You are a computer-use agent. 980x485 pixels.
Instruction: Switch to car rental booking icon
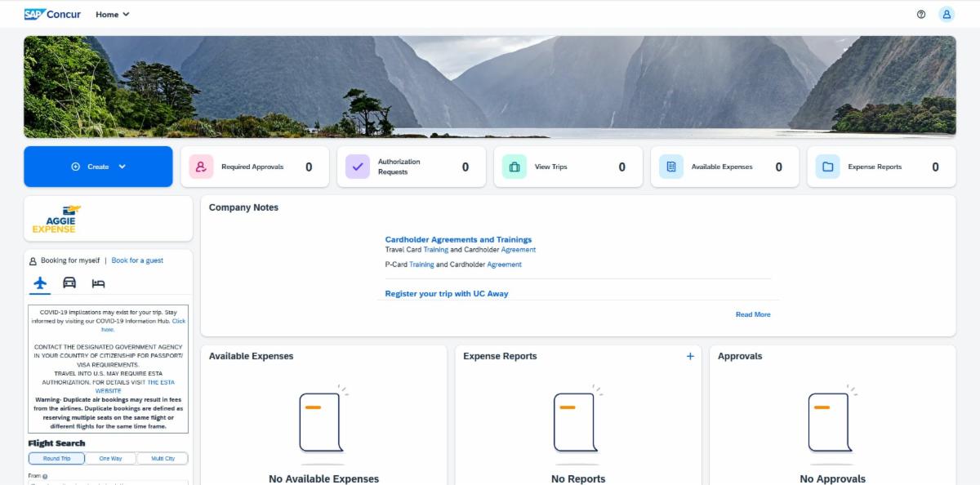click(x=69, y=283)
